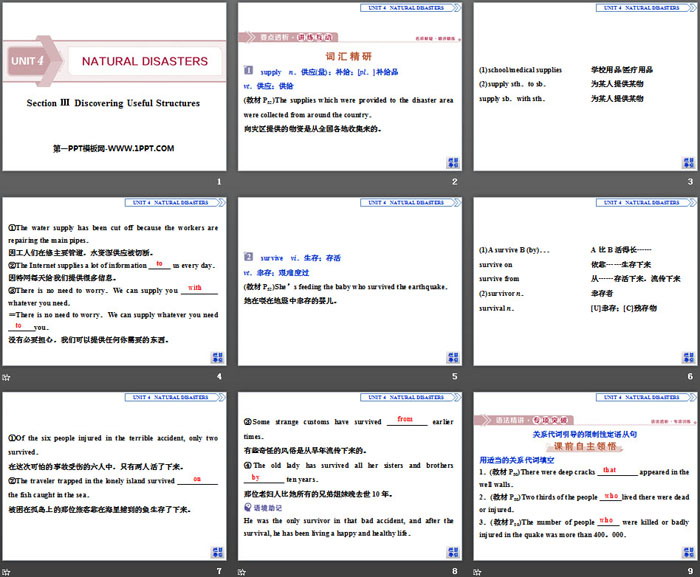The height and width of the screenshot is (577, 700).
Task: Click the red 'from' answer on slide 8
Action: (x=404, y=419)
